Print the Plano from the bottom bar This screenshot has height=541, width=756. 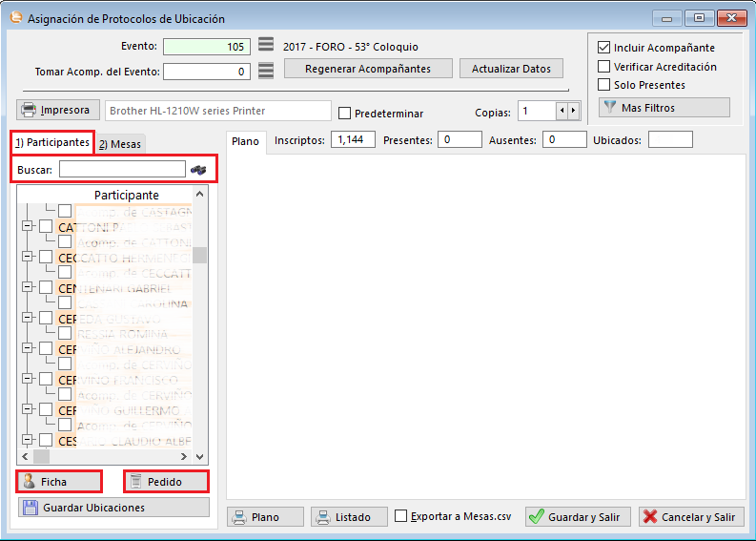(x=266, y=516)
